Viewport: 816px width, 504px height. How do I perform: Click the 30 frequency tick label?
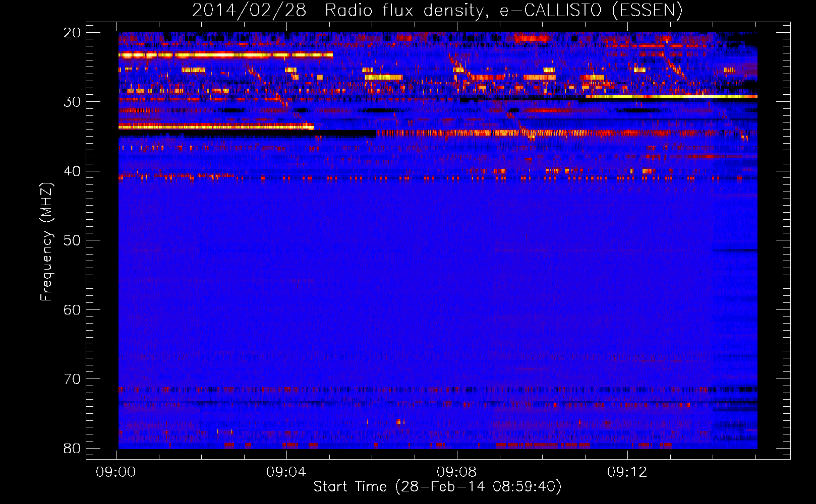click(72, 102)
